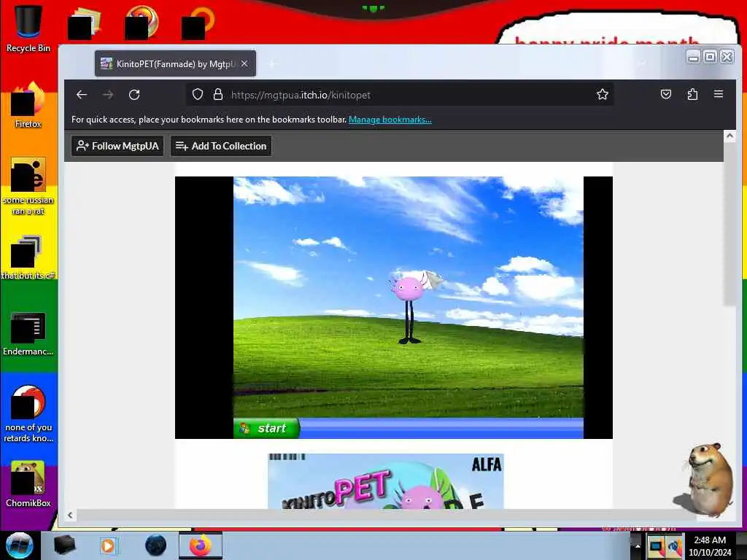Open the Firefox desktop shortcut
The image size is (747, 560).
coord(28,105)
